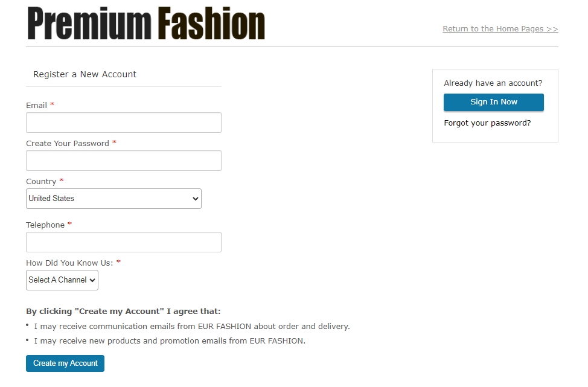This screenshot has height=387, width=588.
Task: Expand the United States country dropdown
Action: coord(113,199)
